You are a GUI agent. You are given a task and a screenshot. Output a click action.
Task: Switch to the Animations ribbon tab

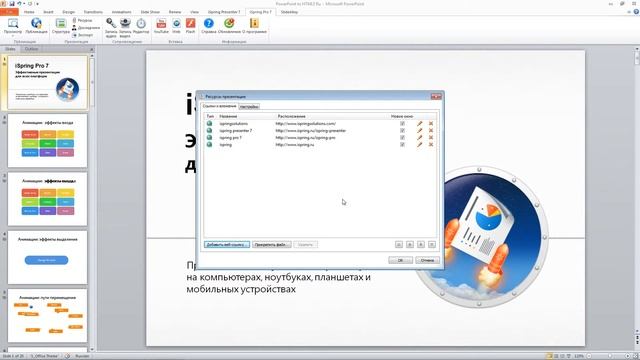[121, 12]
